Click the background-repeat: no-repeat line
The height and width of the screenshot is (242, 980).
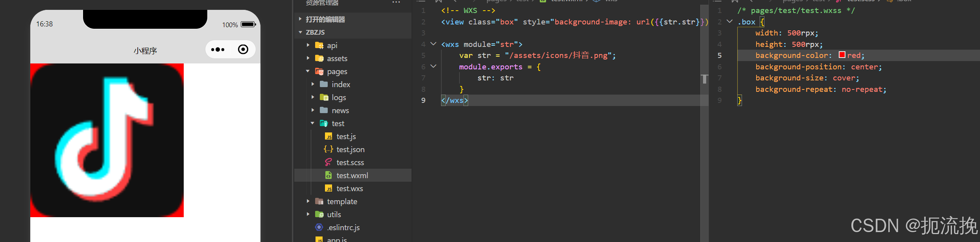[x=821, y=89]
